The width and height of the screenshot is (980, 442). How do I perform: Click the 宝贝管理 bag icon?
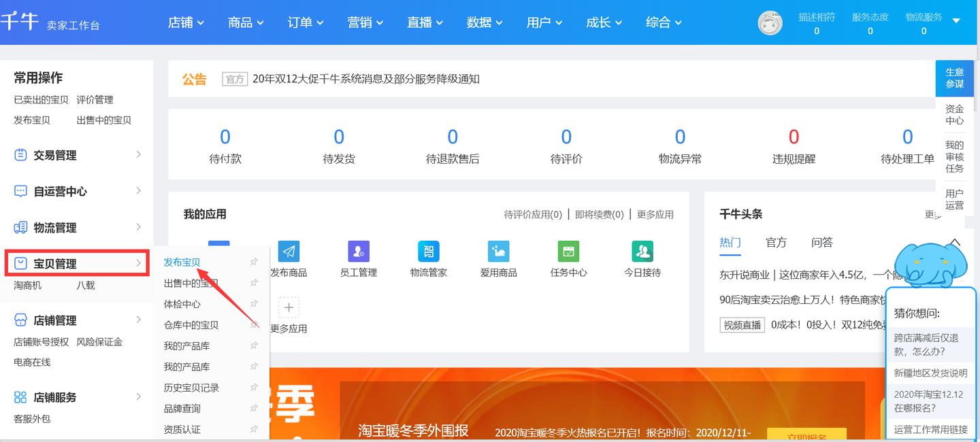(x=20, y=263)
